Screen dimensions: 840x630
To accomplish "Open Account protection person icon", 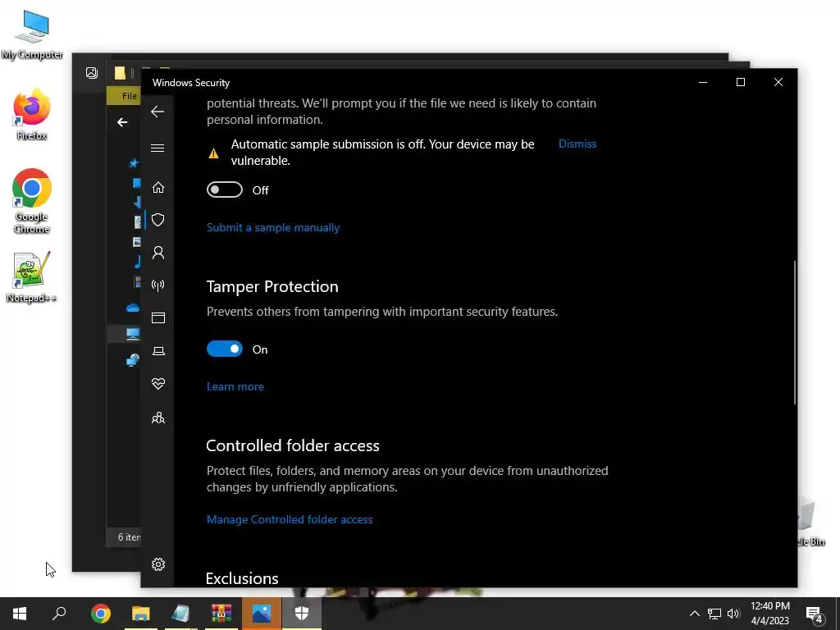I will point(158,253).
